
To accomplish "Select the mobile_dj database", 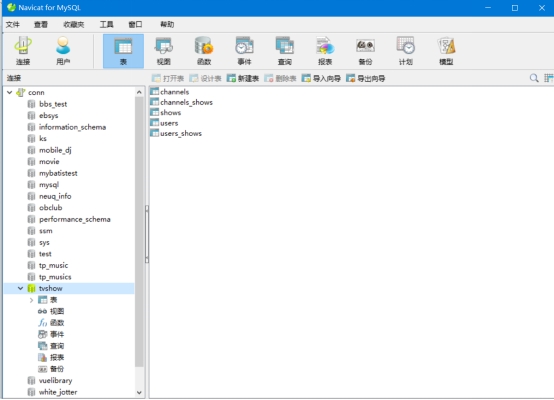I will (x=55, y=150).
